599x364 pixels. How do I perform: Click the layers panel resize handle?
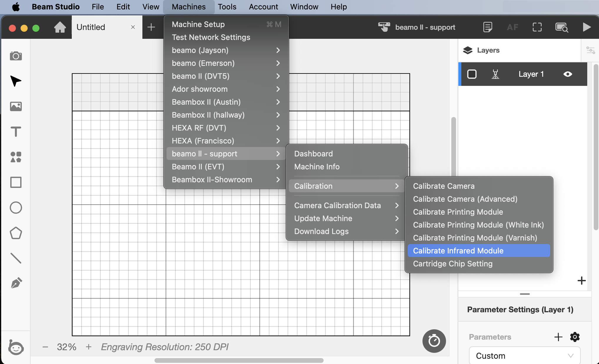point(525,294)
